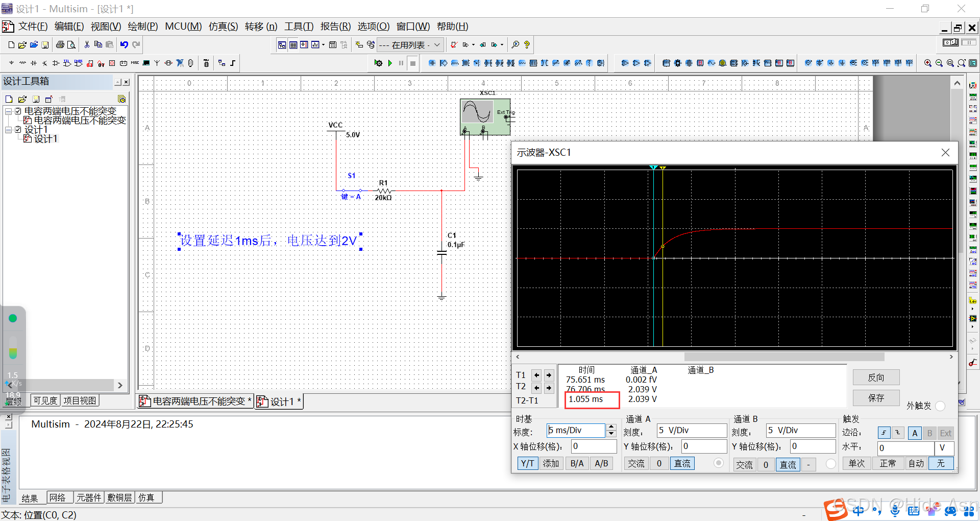This screenshot has width=980, height=521.
Task: Cut the selected component
Action: (x=87, y=45)
